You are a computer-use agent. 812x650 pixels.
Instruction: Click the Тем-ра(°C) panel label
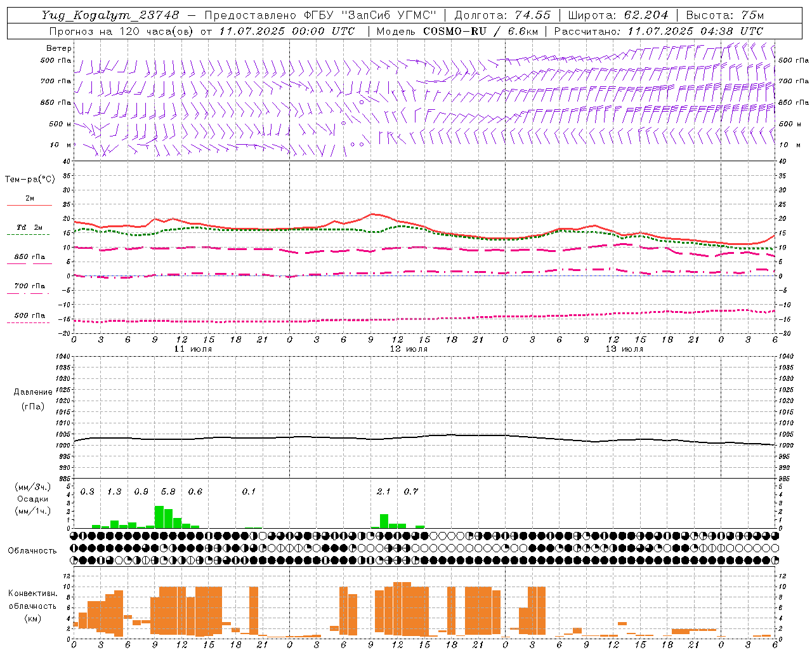click(30, 180)
